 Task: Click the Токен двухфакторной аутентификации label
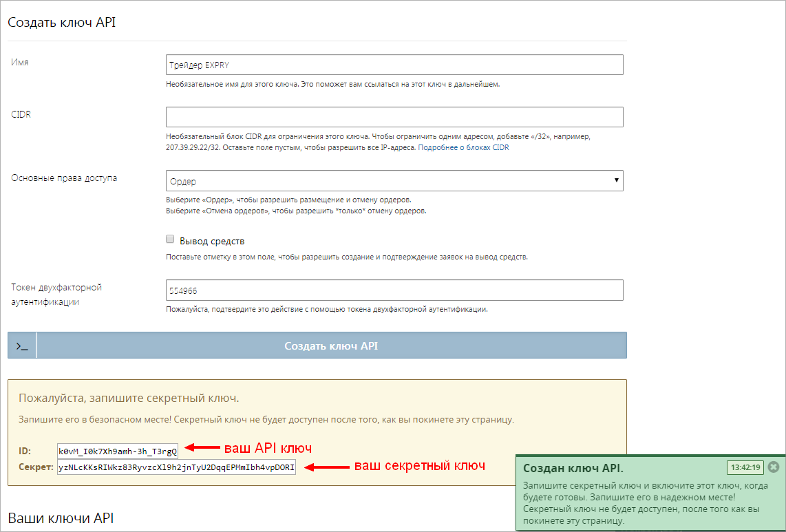56,295
